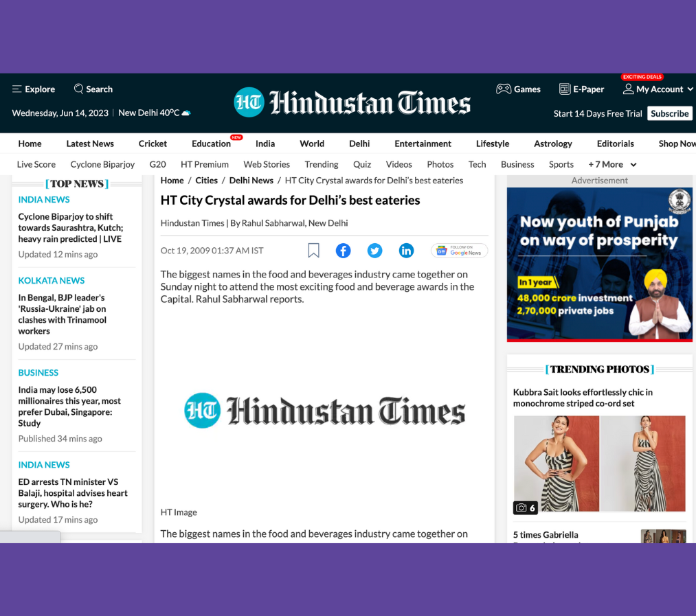The height and width of the screenshot is (616, 696).
Task: Click the Home breadcrumb link
Action: (172, 181)
